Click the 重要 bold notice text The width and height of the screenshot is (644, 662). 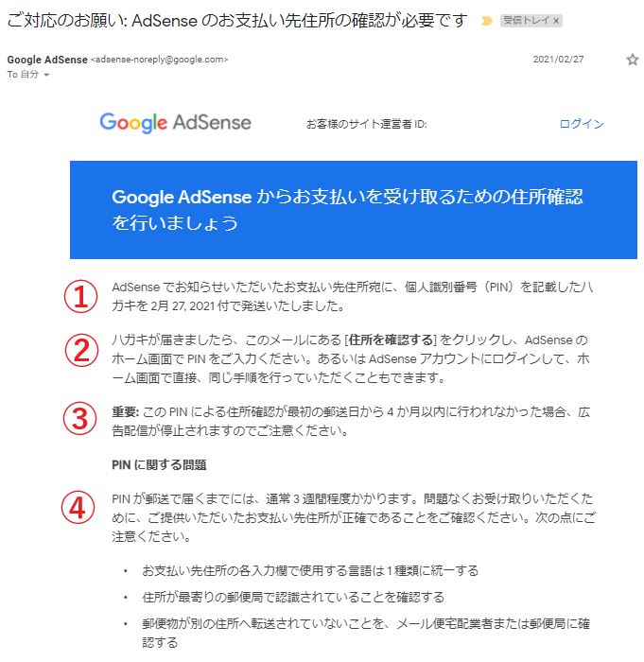[125, 411]
